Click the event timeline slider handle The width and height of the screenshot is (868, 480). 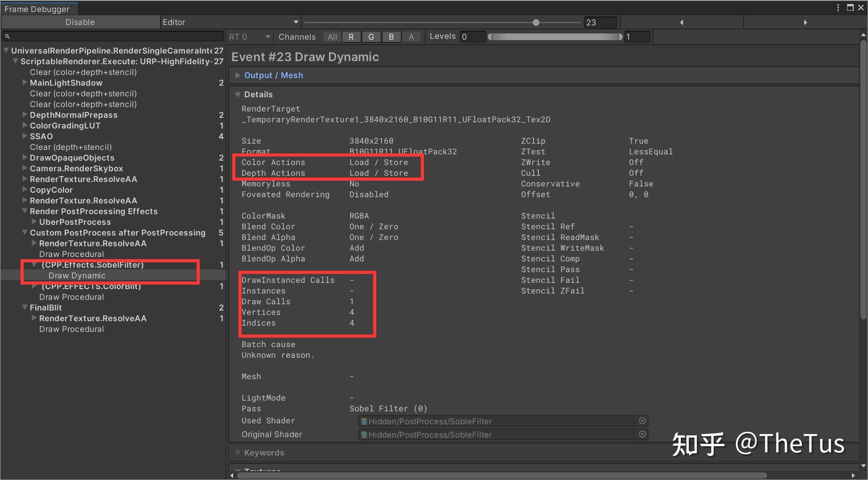tap(536, 22)
